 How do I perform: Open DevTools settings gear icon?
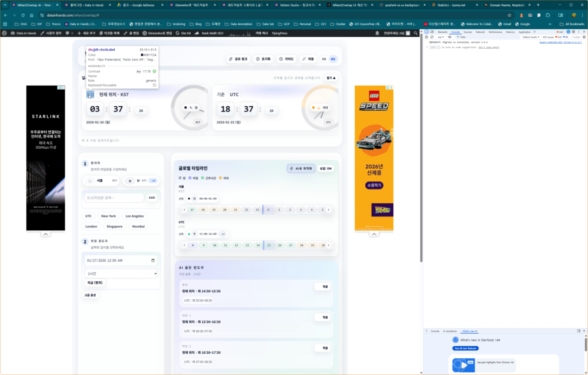572,32
